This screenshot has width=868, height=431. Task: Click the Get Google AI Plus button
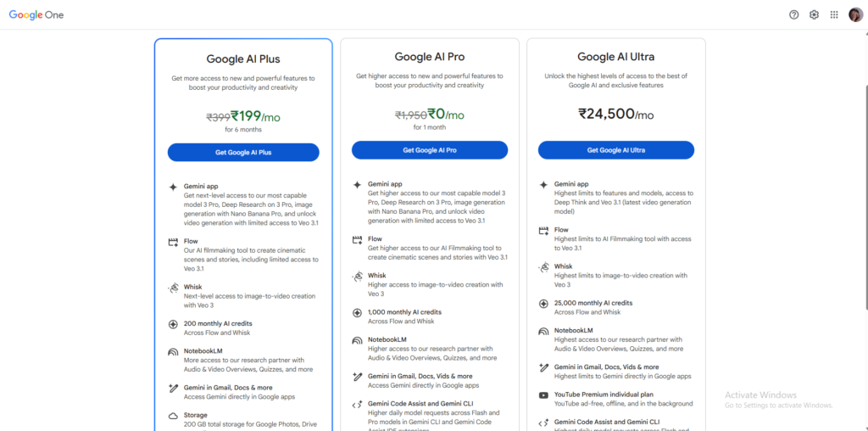coord(243,153)
